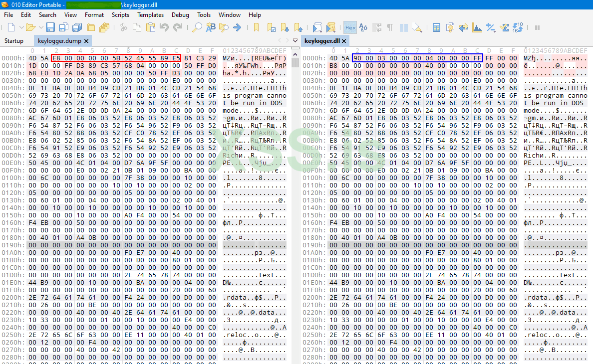Open the Histogram chart icon
The width and height of the screenshot is (593, 364).
[x=477, y=27]
